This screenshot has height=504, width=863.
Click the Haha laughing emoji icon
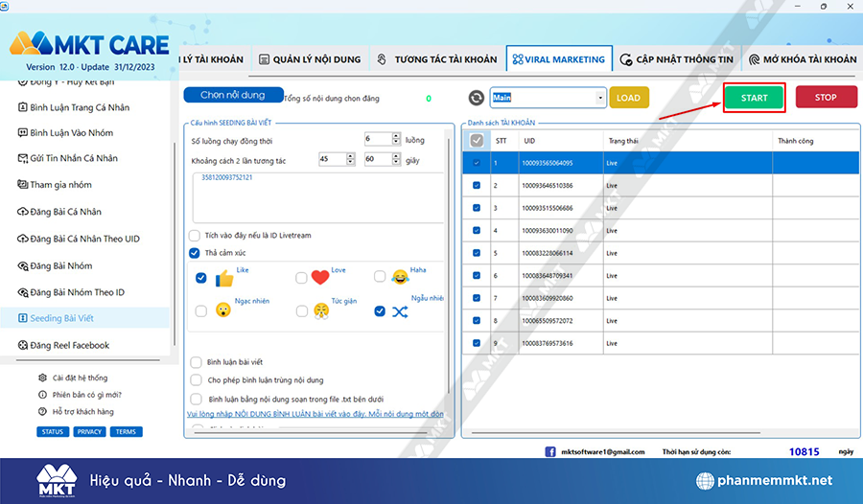point(400,277)
